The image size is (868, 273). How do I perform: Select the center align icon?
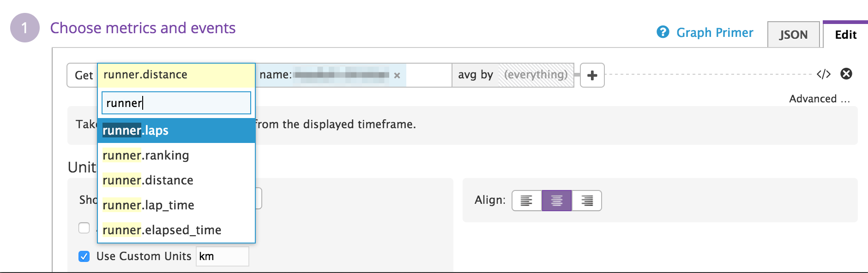[x=556, y=201]
